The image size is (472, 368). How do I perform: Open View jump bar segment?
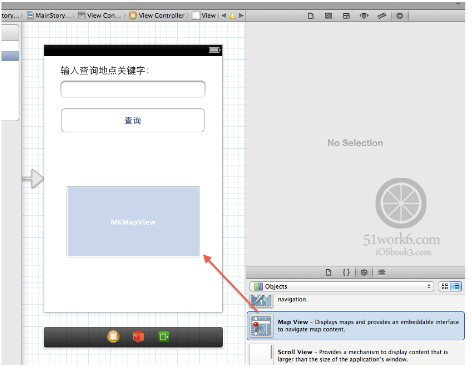[205, 16]
